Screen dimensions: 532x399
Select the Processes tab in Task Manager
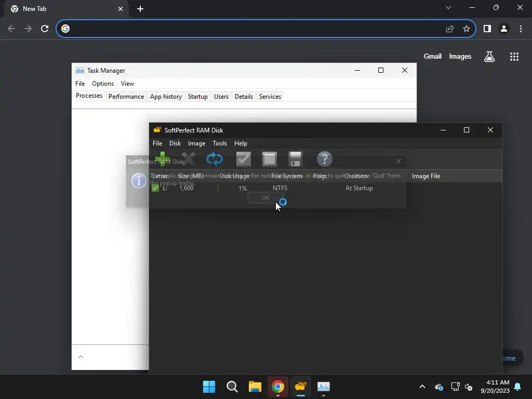pyautogui.click(x=89, y=96)
